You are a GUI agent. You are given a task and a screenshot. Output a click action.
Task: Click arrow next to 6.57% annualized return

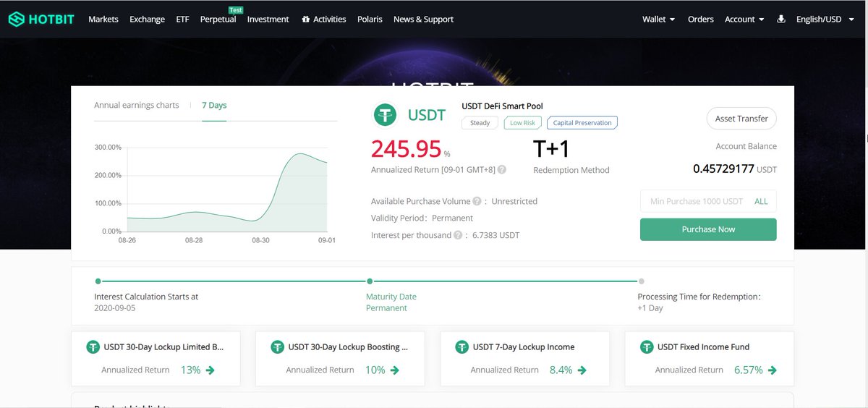click(773, 370)
